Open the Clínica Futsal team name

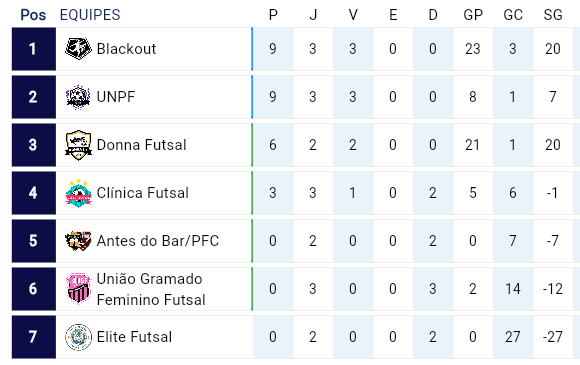pyautogui.click(x=142, y=193)
